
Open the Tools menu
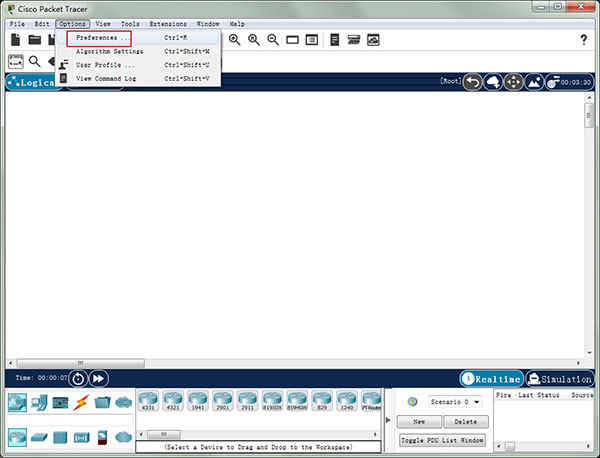(x=130, y=24)
